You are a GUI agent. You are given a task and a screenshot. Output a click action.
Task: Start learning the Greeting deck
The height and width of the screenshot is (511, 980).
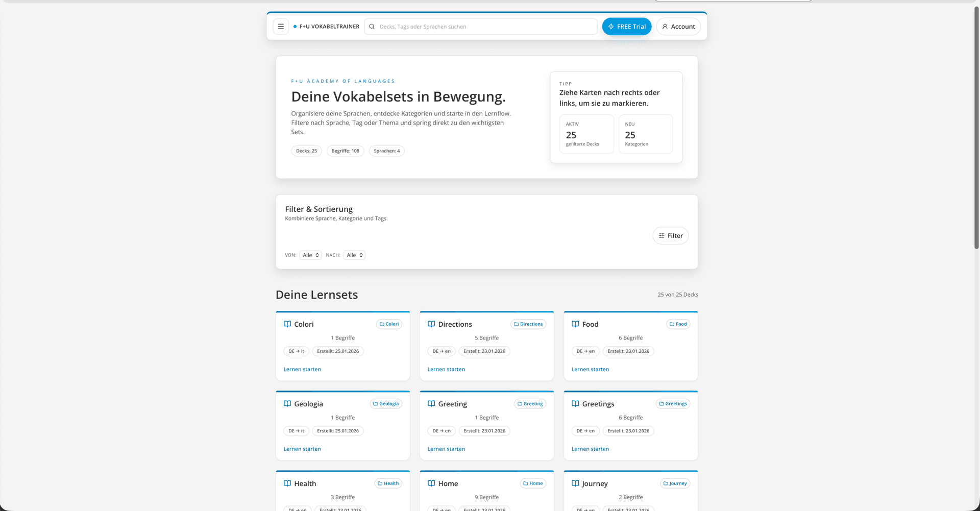(446, 449)
